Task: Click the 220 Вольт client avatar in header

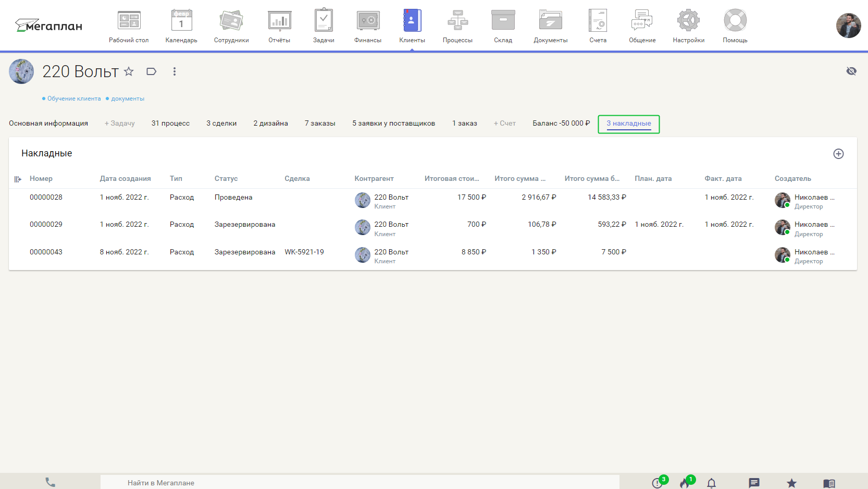Action: tap(21, 71)
